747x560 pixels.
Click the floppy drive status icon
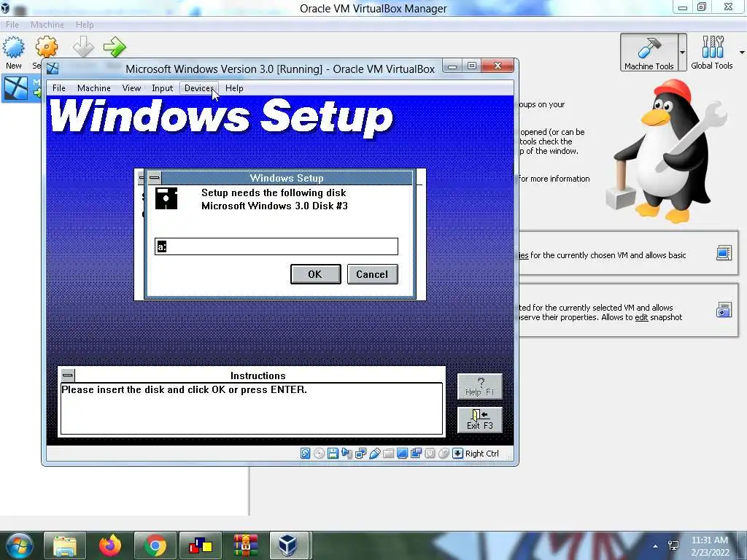tap(333, 454)
